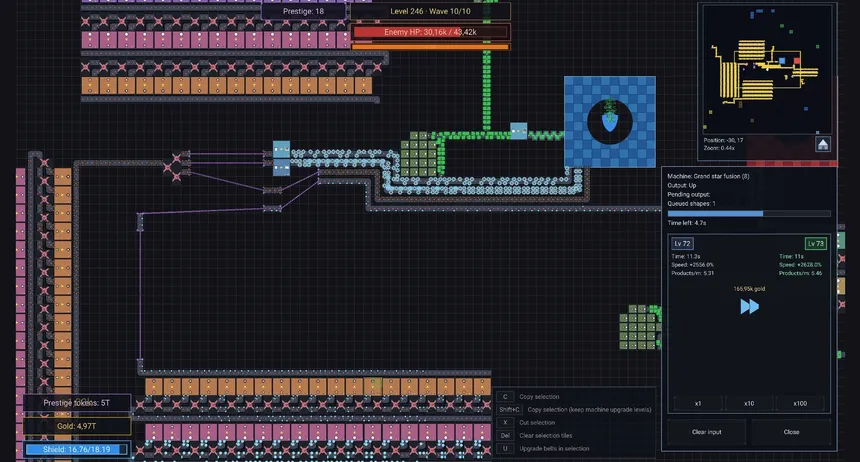Viewport: 860px width, 462px height.
Task: Click the C key hint icon
Action: (505, 397)
